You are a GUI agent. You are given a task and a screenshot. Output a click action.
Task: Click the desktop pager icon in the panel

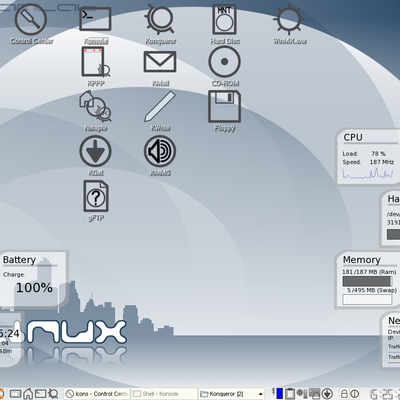click(x=15, y=394)
